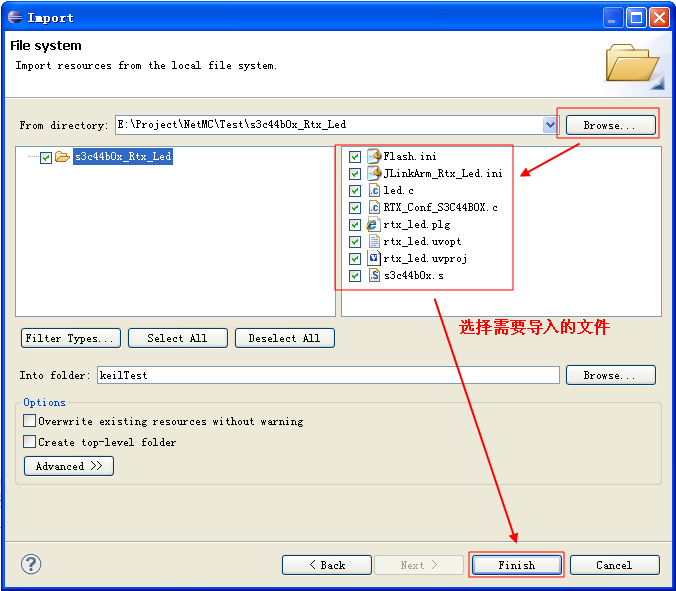The image size is (676, 591).
Task: Enable Overwrite existing resources without warning
Action: [x=29, y=420]
